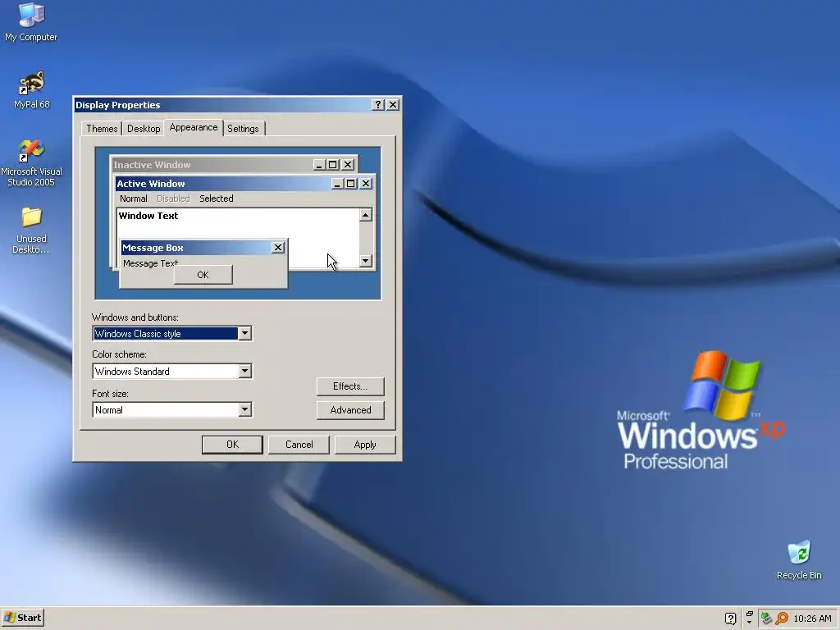This screenshot has width=840, height=630.
Task: Click the Active Window preview minimize icon
Action: point(337,184)
